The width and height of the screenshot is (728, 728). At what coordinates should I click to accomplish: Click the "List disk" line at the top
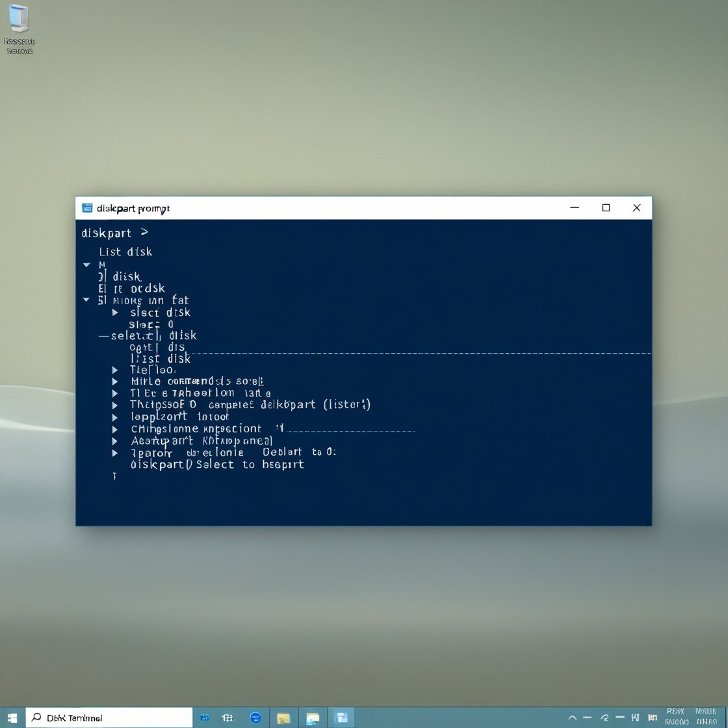pos(125,252)
